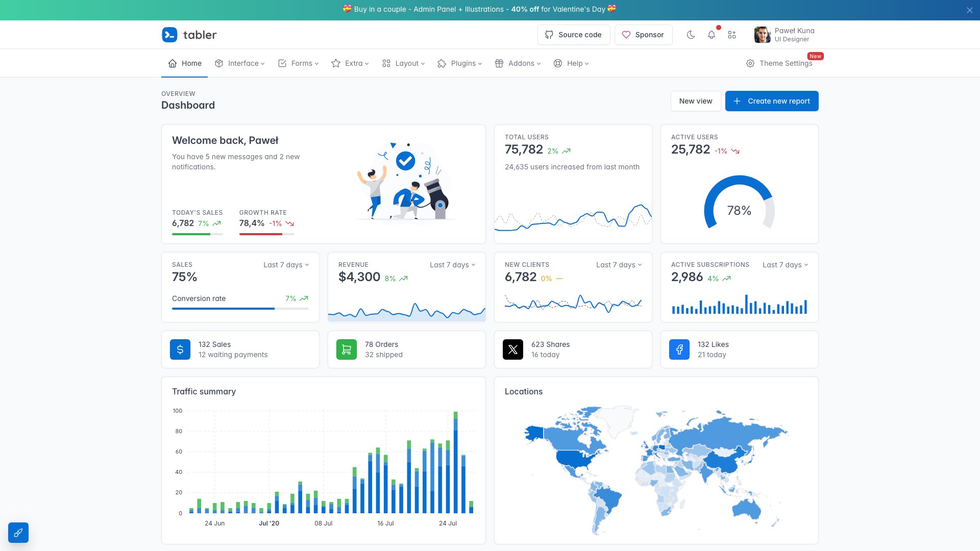Expand the Plugins menu
This screenshot has height=551, width=980.
pos(459,63)
